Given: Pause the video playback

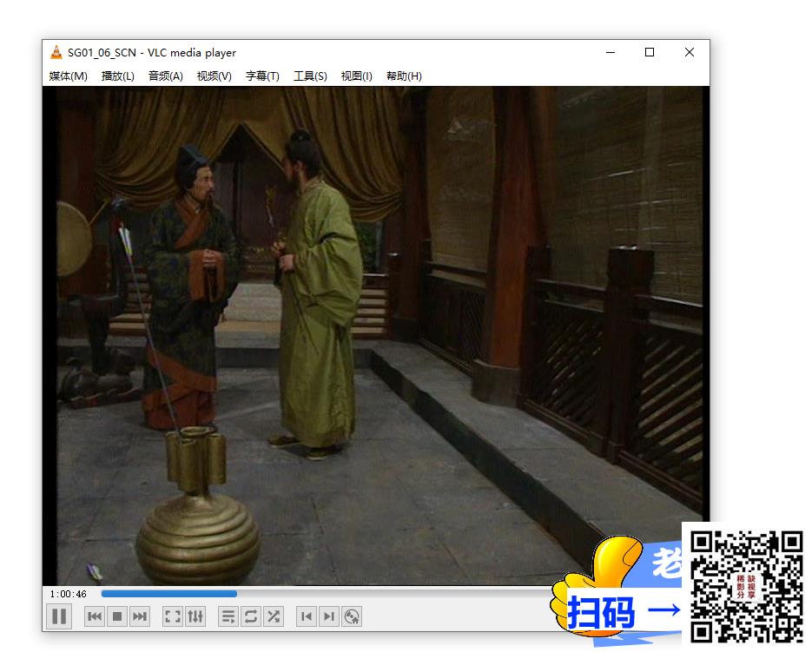Looking at the screenshot, I should coord(59,616).
